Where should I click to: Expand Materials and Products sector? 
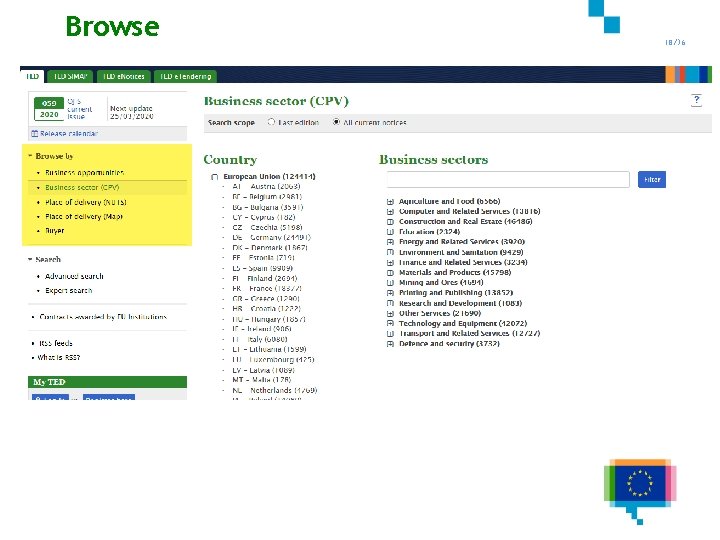pyautogui.click(x=390, y=273)
